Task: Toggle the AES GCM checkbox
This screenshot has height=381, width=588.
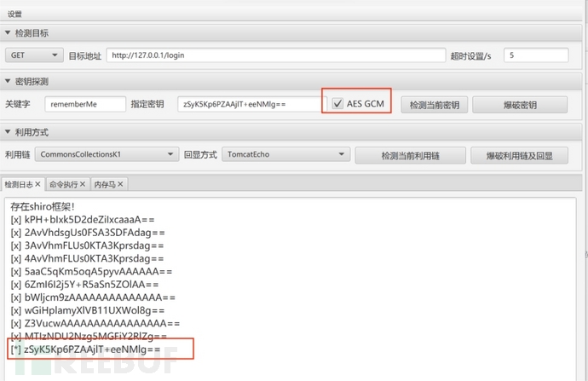Action: pos(337,103)
